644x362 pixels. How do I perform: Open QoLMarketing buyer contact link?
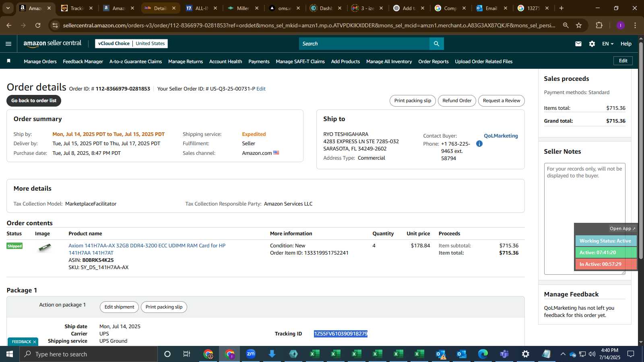pyautogui.click(x=501, y=136)
